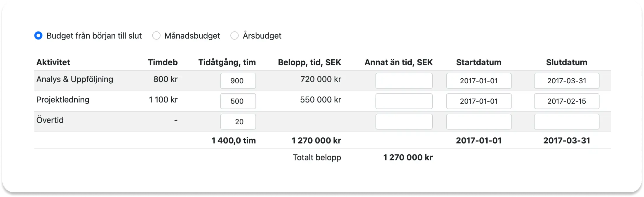Click the Startdatum field for Analys & Uppföljning

[x=478, y=81]
